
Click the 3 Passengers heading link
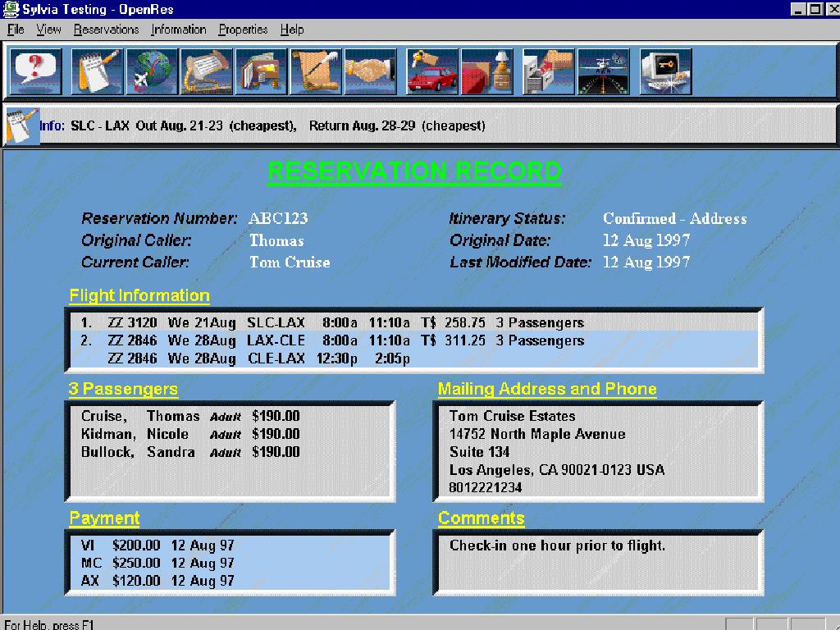pyautogui.click(x=123, y=389)
